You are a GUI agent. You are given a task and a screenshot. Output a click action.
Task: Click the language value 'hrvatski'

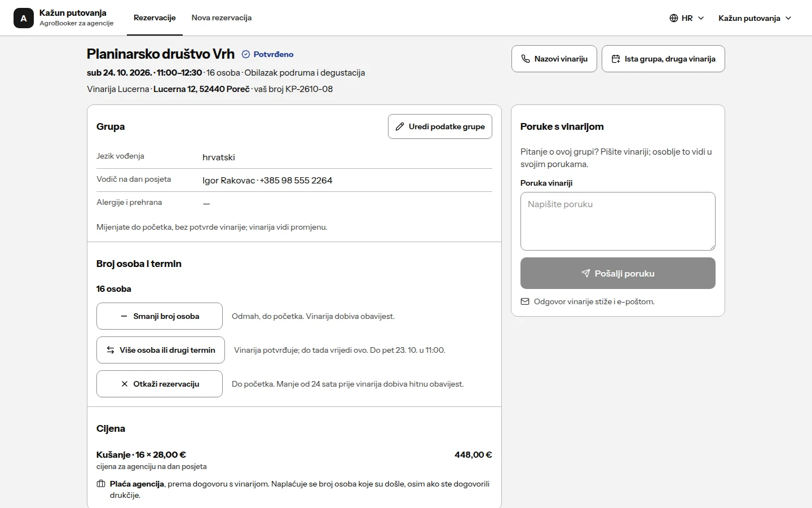pos(219,157)
